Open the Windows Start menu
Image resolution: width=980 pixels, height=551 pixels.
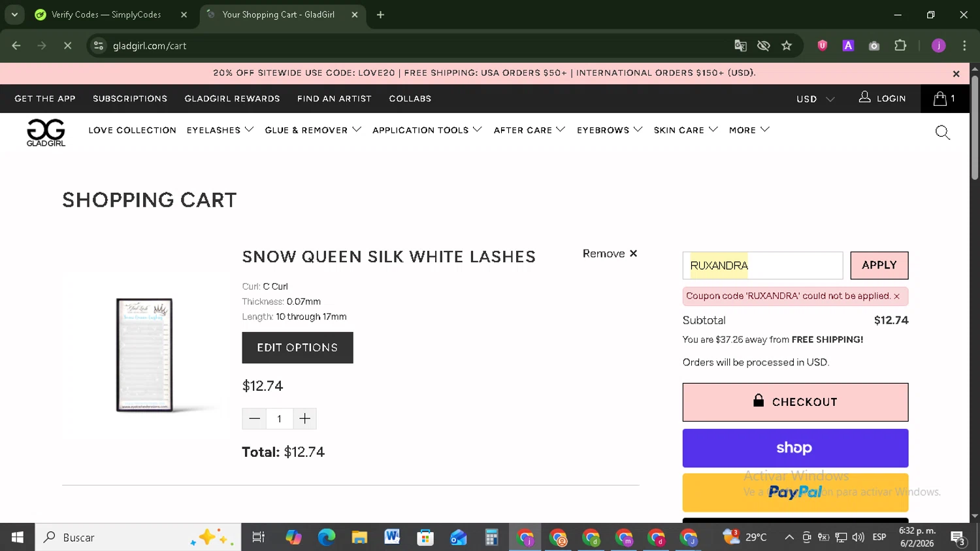pyautogui.click(x=18, y=537)
